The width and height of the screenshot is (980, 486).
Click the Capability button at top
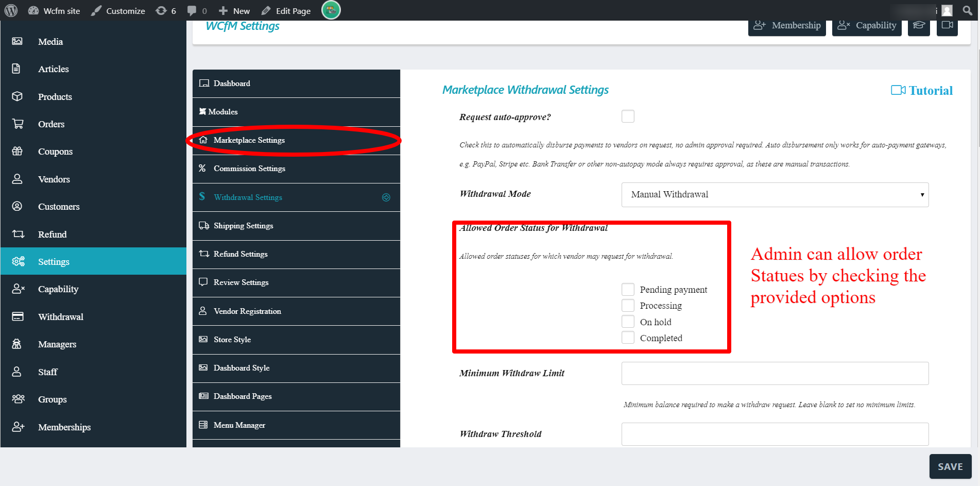tap(867, 26)
